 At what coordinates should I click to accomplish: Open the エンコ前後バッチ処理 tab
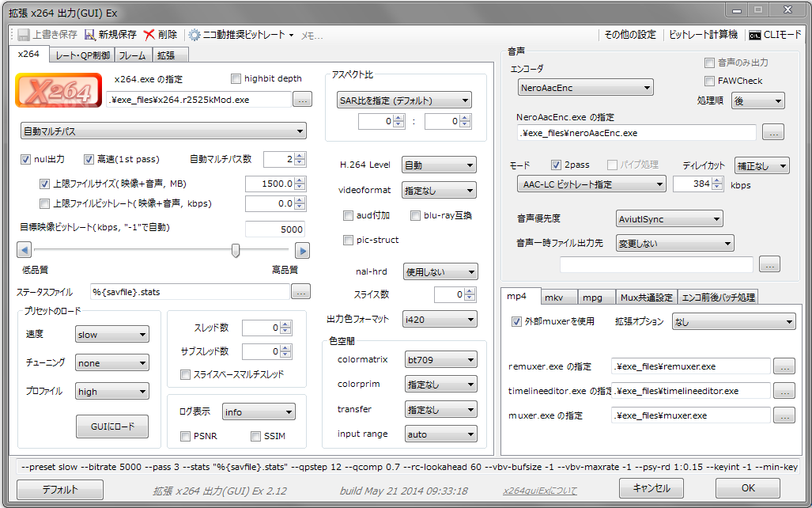click(718, 298)
